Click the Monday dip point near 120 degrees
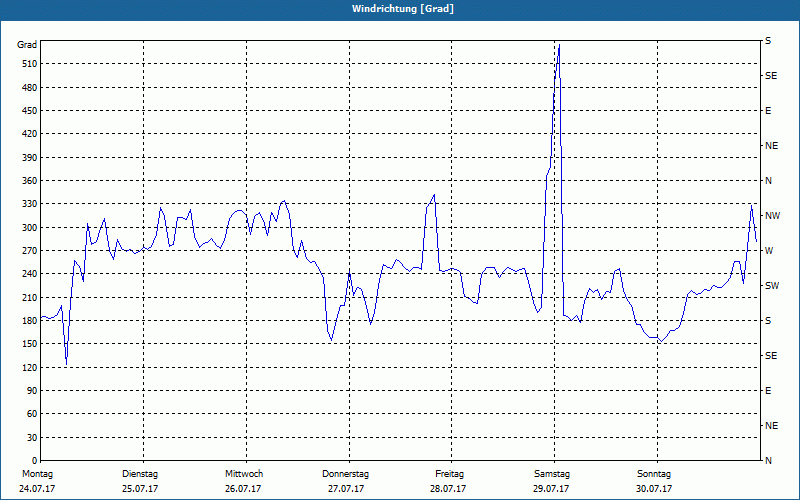The height and width of the screenshot is (500, 800). (x=66, y=364)
